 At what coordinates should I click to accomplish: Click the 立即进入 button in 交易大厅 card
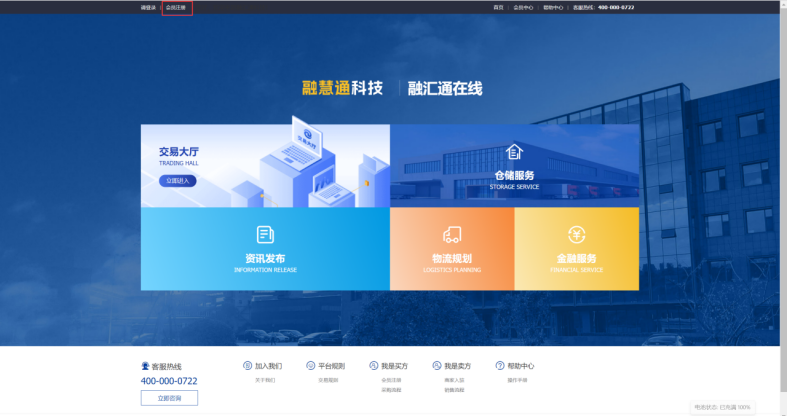(177, 181)
